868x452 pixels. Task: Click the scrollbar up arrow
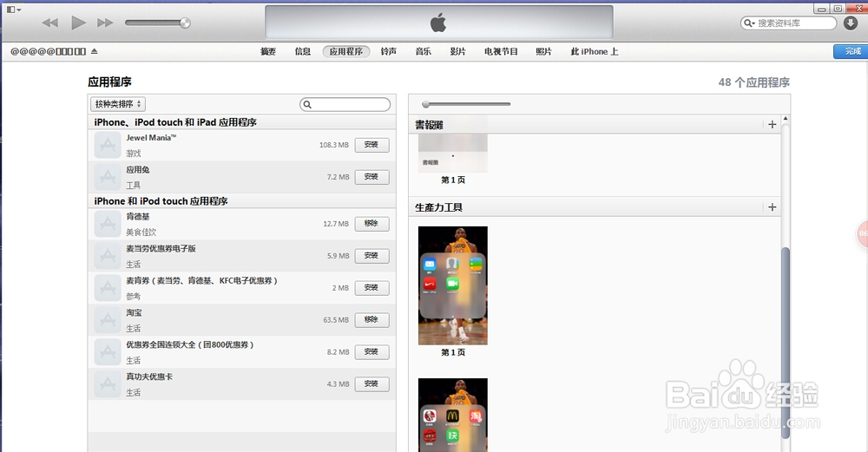click(x=785, y=119)
